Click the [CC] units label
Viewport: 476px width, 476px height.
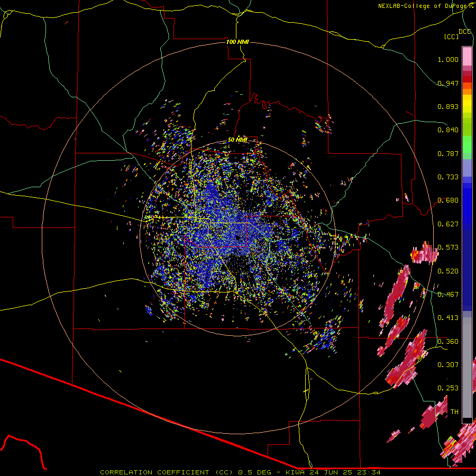click(x=452, y=36)
